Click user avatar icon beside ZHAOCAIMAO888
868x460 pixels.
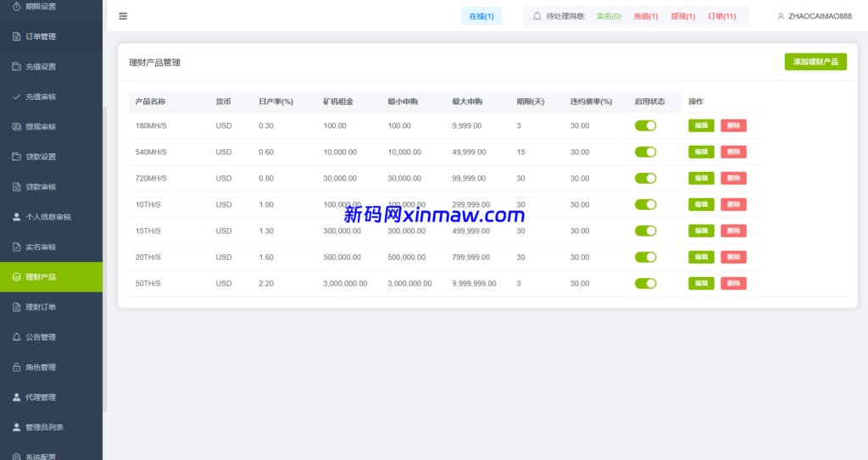[781, 16]
